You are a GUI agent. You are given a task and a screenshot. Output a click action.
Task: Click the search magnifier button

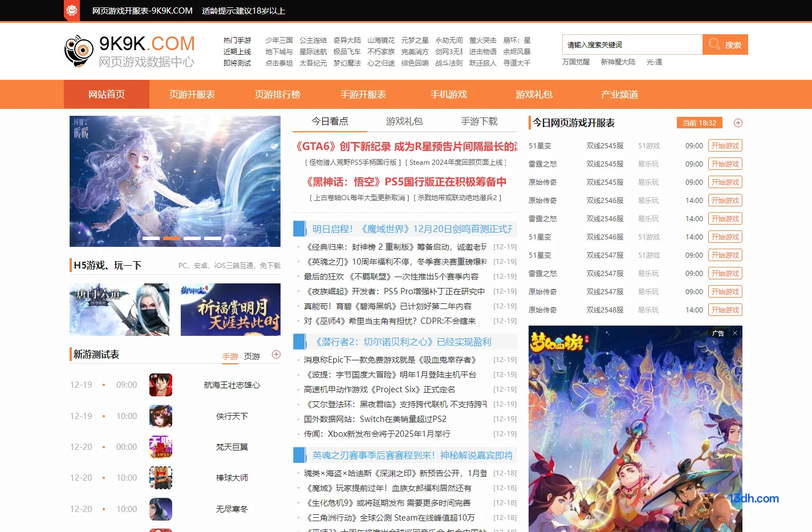(725, 44)
